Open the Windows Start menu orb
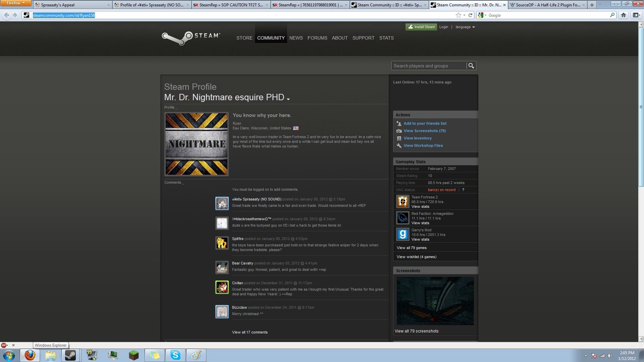Viewport: 644px width, 362px height. (x=9, y=355)
